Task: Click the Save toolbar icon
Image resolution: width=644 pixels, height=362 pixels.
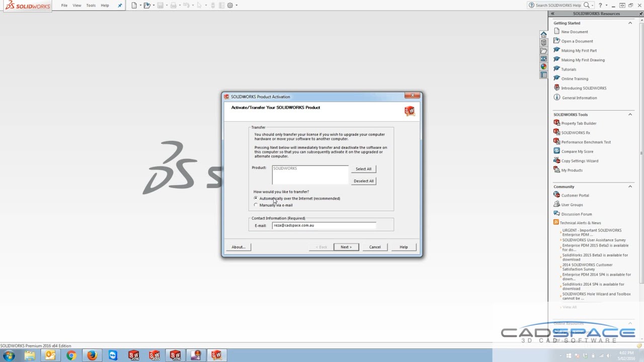Action: (160, 5)
